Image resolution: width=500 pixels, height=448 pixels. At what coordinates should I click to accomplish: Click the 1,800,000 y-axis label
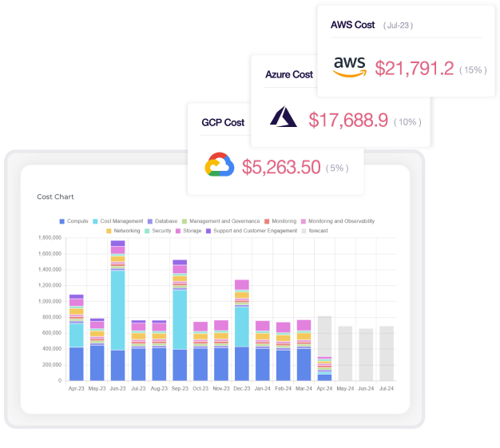pyautogui.click(x=50, y=238)
